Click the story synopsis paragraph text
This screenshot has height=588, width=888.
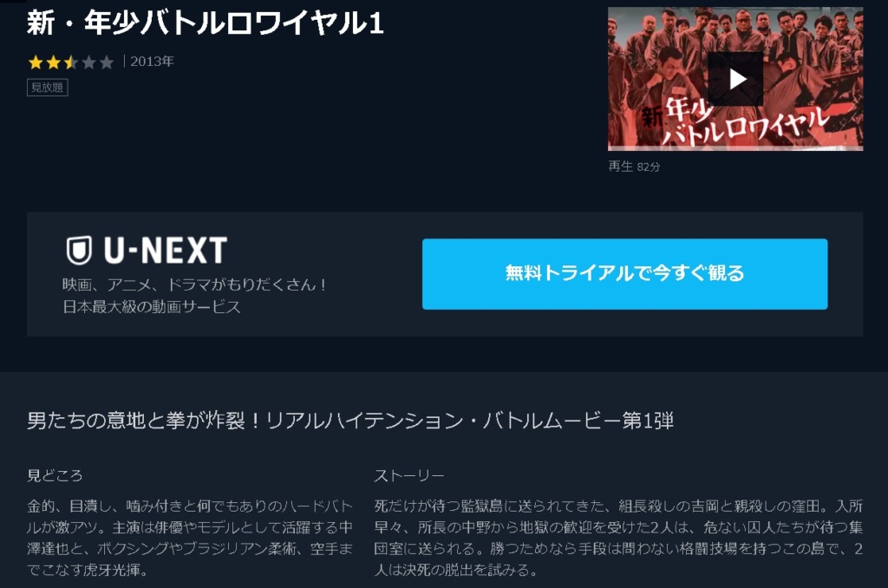(x=618, y=538)
